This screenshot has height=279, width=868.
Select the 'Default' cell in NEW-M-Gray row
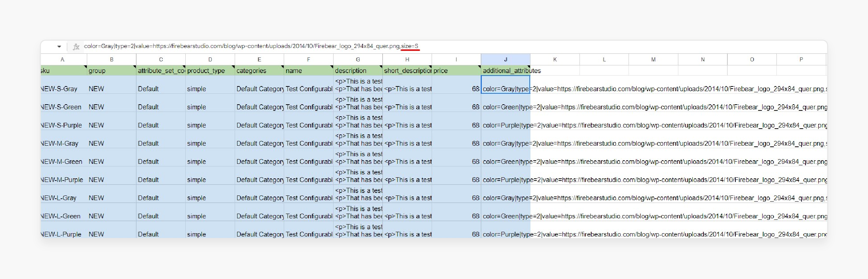click(x=161, y=139)
